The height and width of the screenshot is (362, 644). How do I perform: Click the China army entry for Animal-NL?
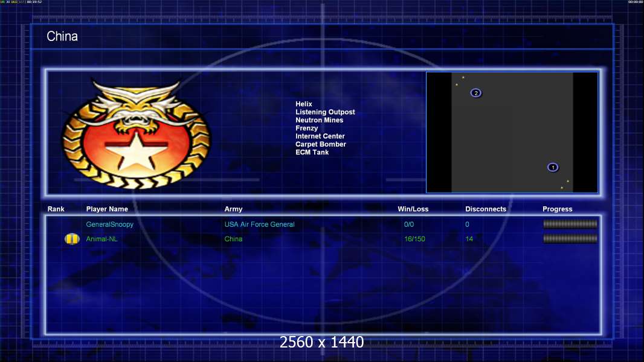coord(233,239)
